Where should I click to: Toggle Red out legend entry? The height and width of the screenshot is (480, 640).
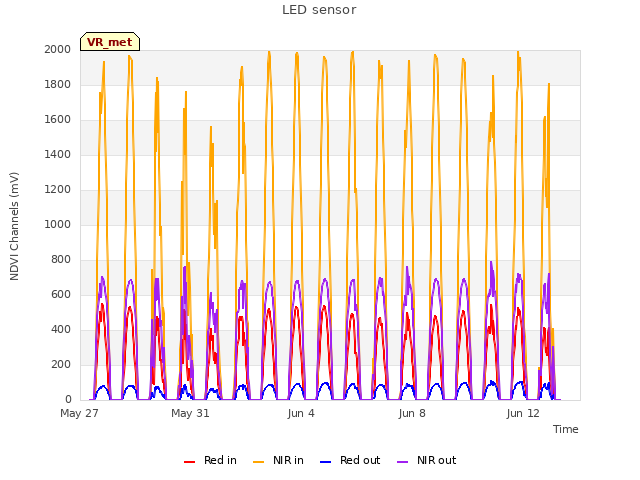350,460
